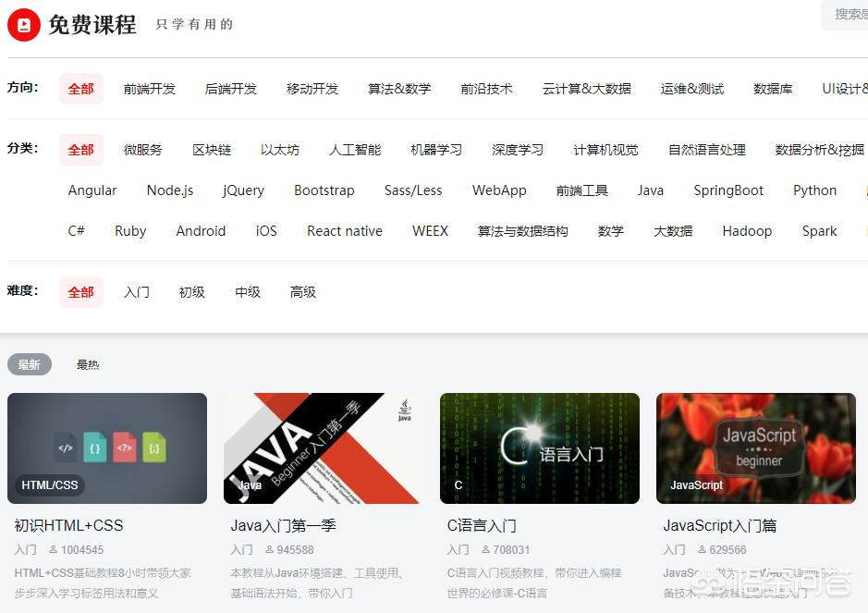
Task: Click the Java入门第一季 course title
Action: pos(284,525)
